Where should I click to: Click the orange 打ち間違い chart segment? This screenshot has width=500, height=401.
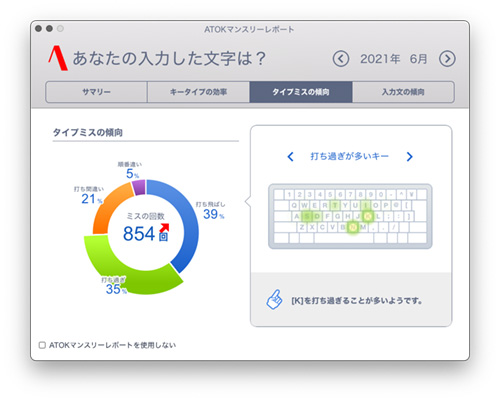pos(108,208)
